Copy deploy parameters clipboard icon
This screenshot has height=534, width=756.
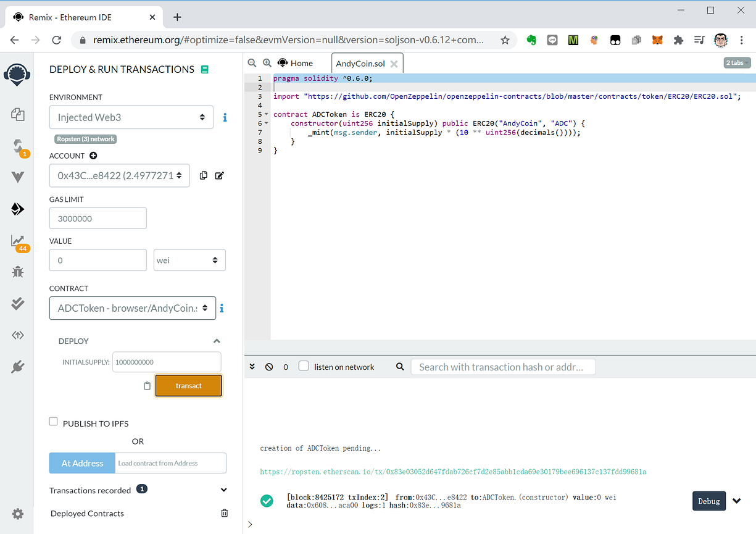click(x=147, y=386)
